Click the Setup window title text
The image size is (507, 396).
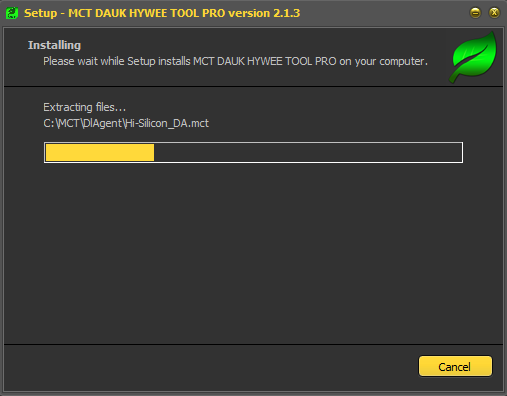pos(162,13)
